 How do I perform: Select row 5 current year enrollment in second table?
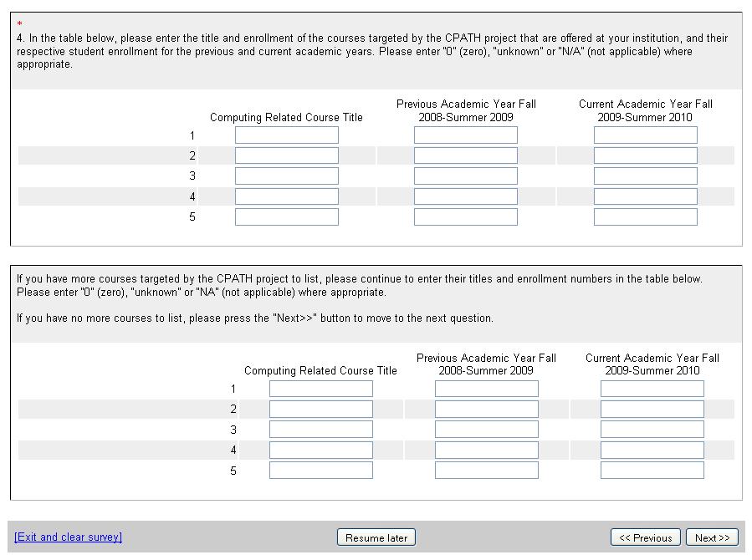652,470
